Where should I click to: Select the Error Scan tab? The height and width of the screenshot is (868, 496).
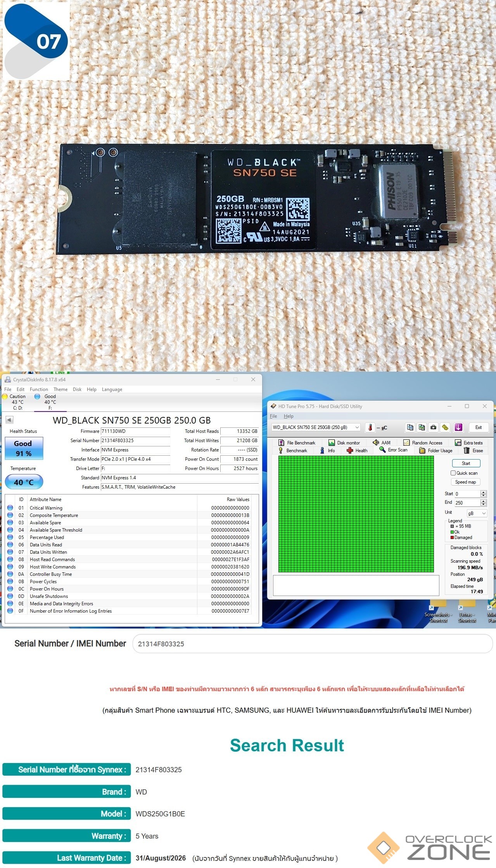coord(393,450)
